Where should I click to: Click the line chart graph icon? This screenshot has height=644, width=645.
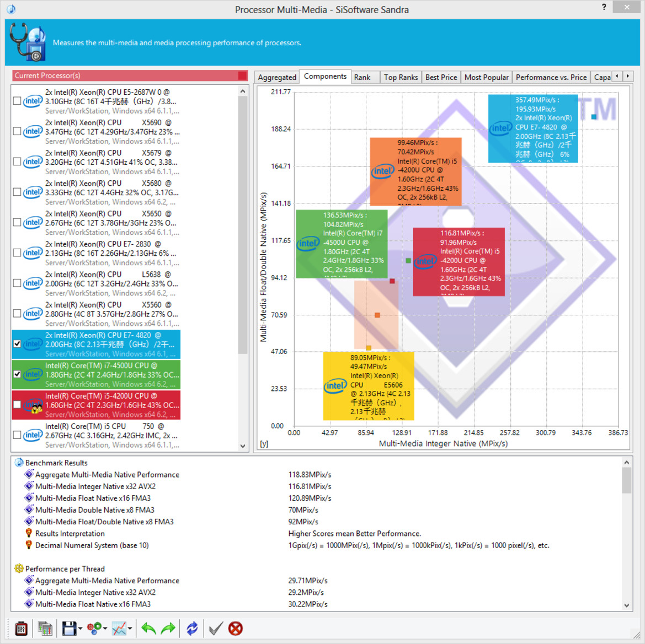pyautogui.click(x=119, y=629)
